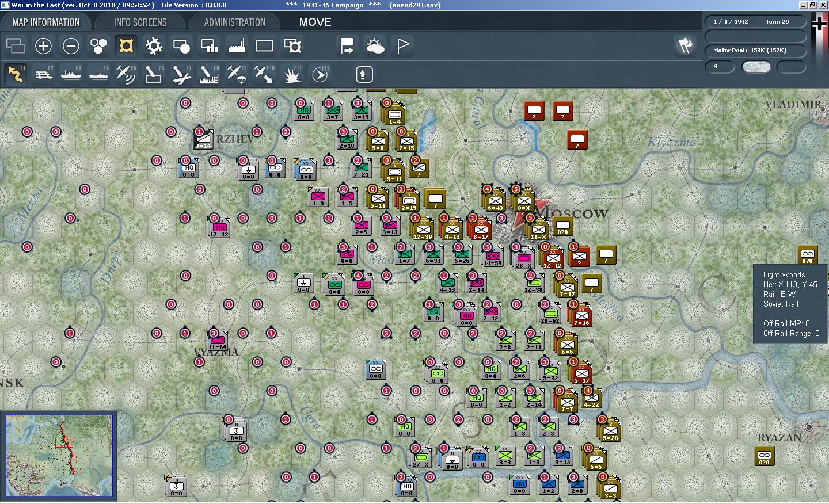The height and width of the screenshot is (504, 829).
Task: Select the bomb airfield F7 icon
Action: click(181, 74)
